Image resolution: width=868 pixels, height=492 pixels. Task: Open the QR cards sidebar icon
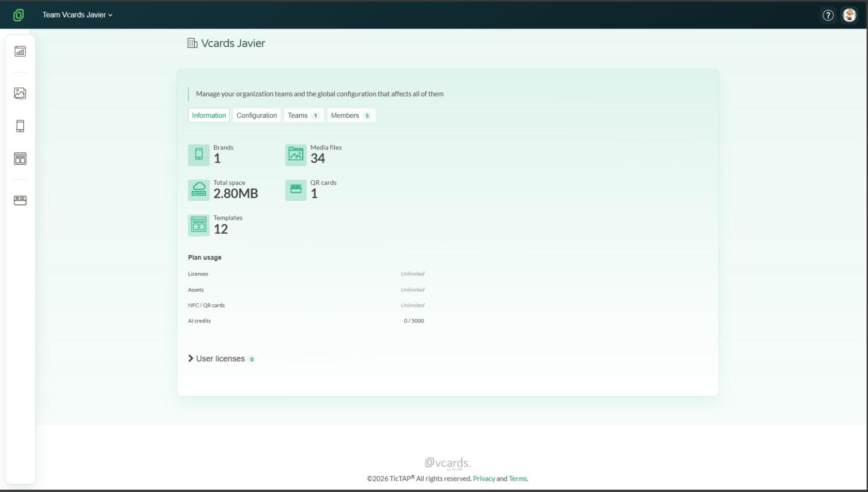point(20,200)
